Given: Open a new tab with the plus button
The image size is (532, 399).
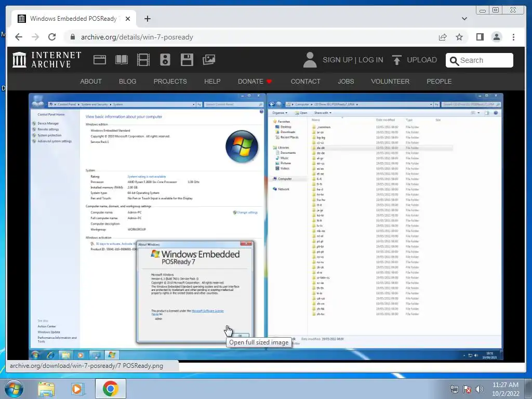Looking at the screenshot, I should (x=147, y=19).
